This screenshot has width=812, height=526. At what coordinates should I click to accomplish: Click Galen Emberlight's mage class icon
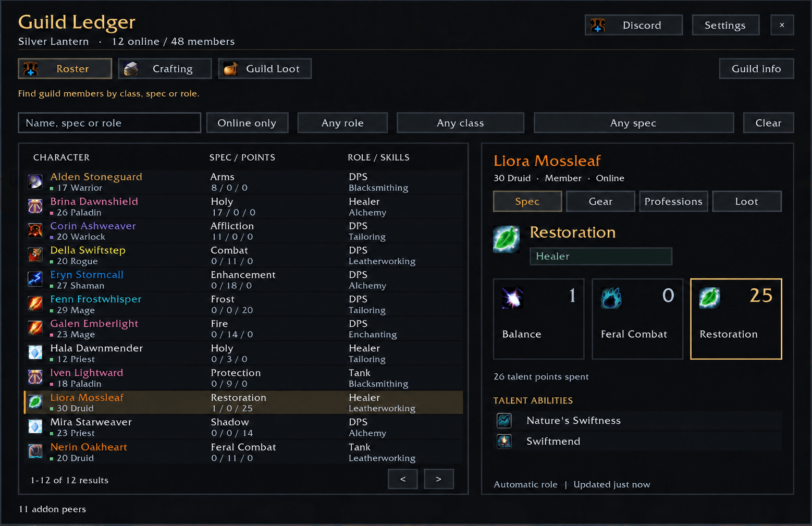35,328
